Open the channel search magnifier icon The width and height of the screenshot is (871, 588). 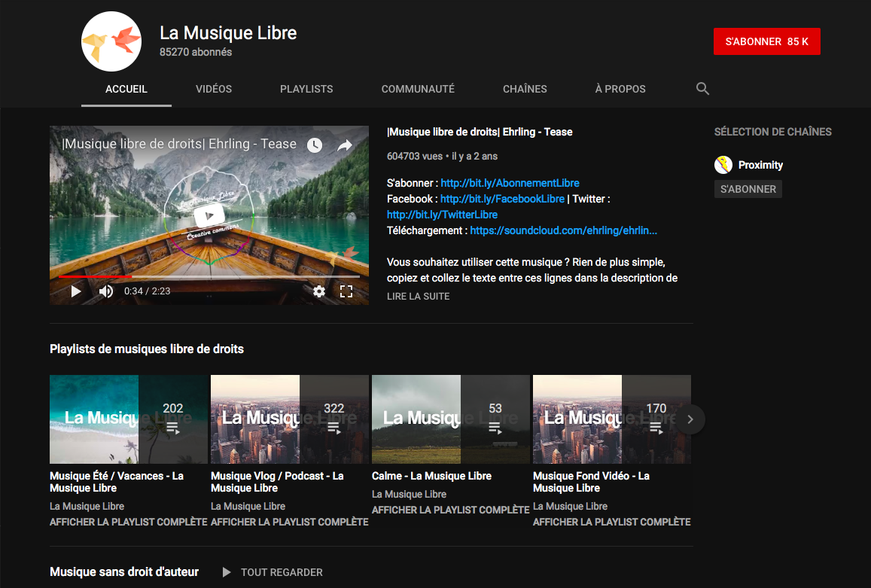coord(702,88)
